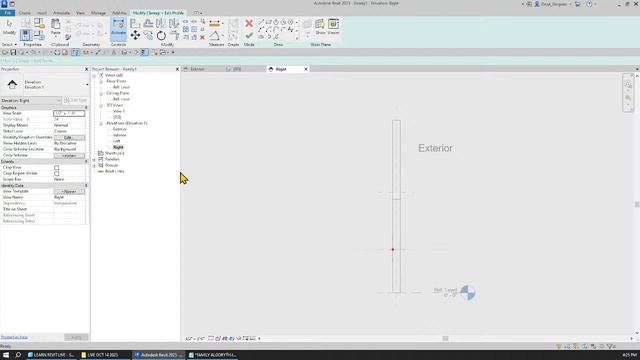Select the Rotate tool
The image size is (640, 360).
click(x=161, y=36)
